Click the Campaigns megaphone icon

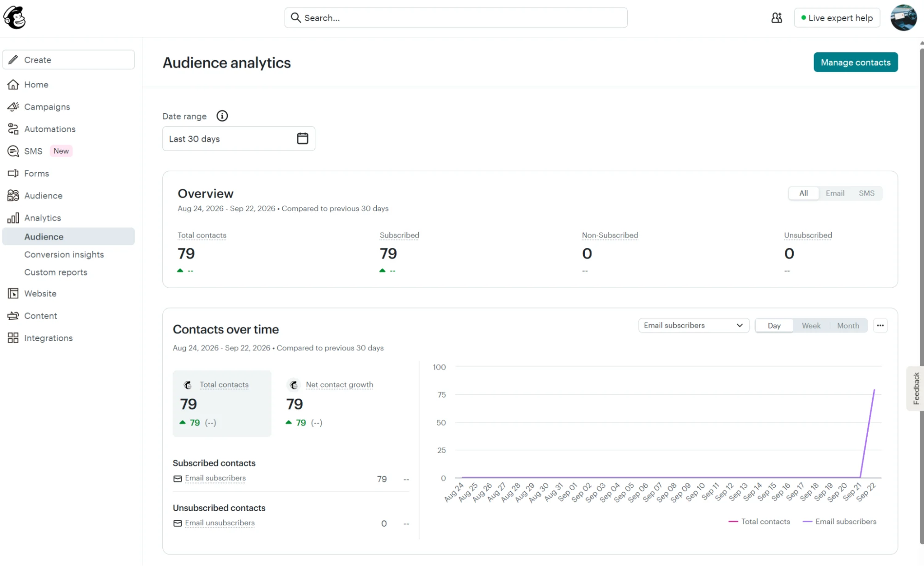(x=13, y=107)
